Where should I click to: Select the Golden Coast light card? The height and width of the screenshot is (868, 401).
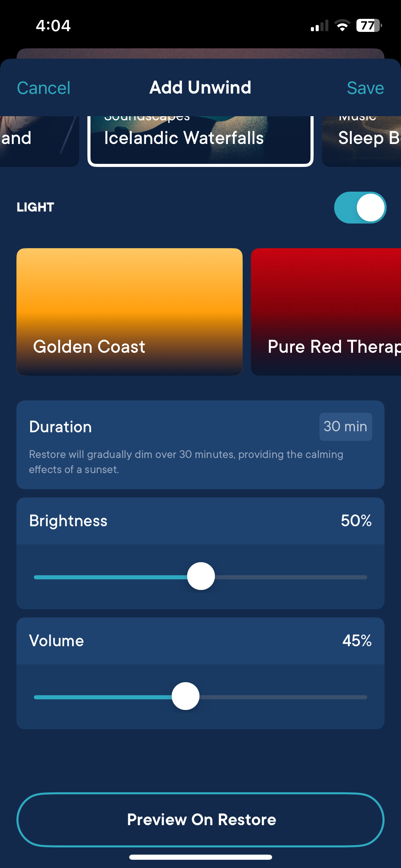(130, 312)
